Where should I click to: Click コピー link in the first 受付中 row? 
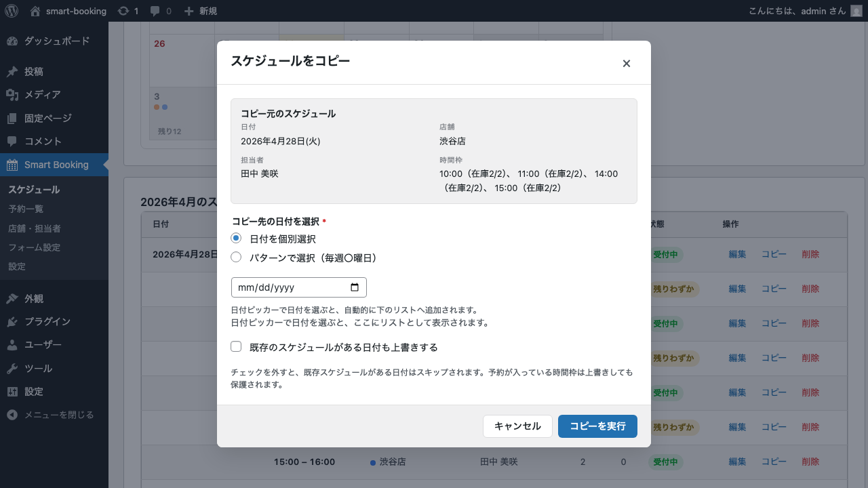(x=774, y=255)
